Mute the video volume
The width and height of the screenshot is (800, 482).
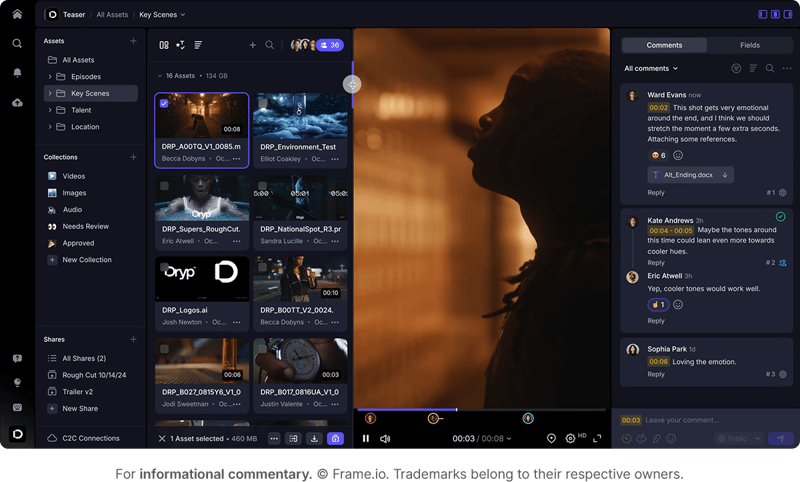click(x=385, y=438)
